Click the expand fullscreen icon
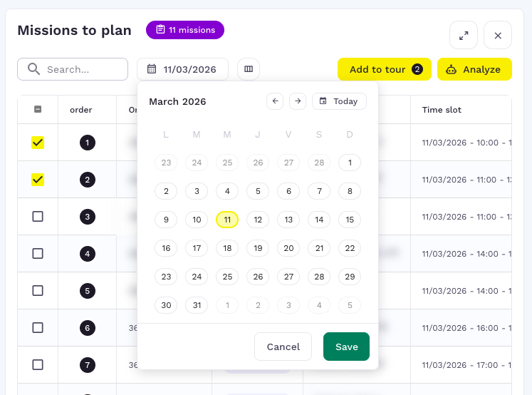Image resolution: width=532 pixels, height=395 pixels. tap(464, 35)
